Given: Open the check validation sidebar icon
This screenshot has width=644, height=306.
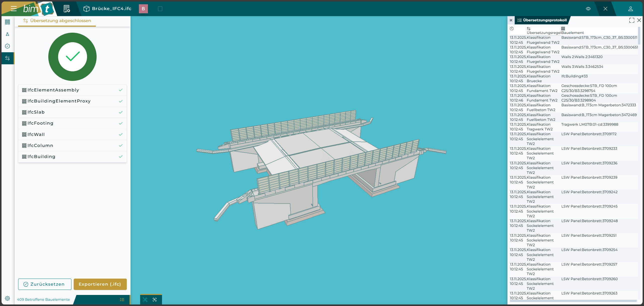Looking at the screenshot, I should (x=8, y=46).
